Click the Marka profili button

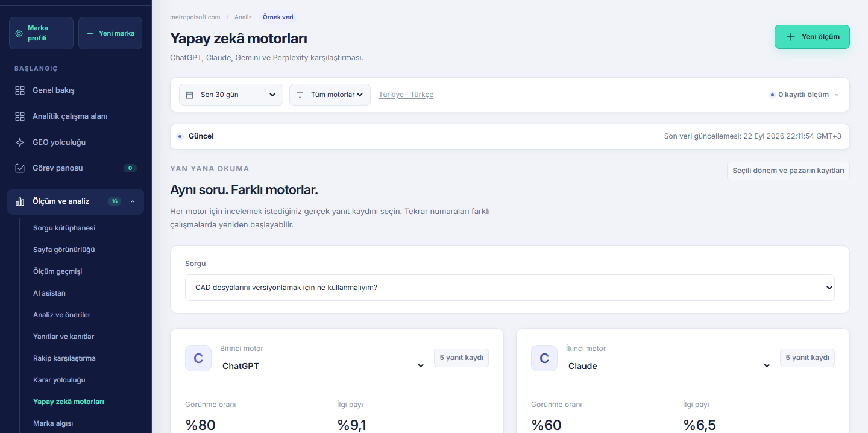pyautogui.click(x=41, y=33)
